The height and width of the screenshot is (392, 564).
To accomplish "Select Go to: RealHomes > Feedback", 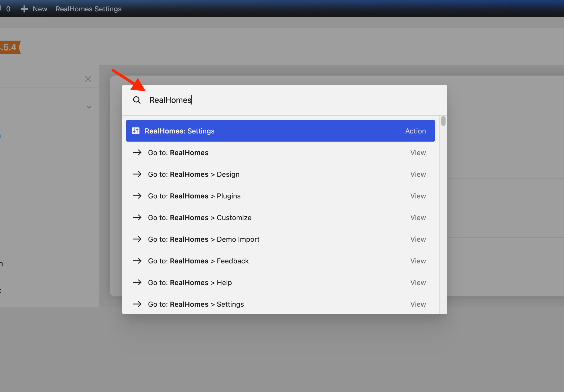I will click(x=281, y=261).
